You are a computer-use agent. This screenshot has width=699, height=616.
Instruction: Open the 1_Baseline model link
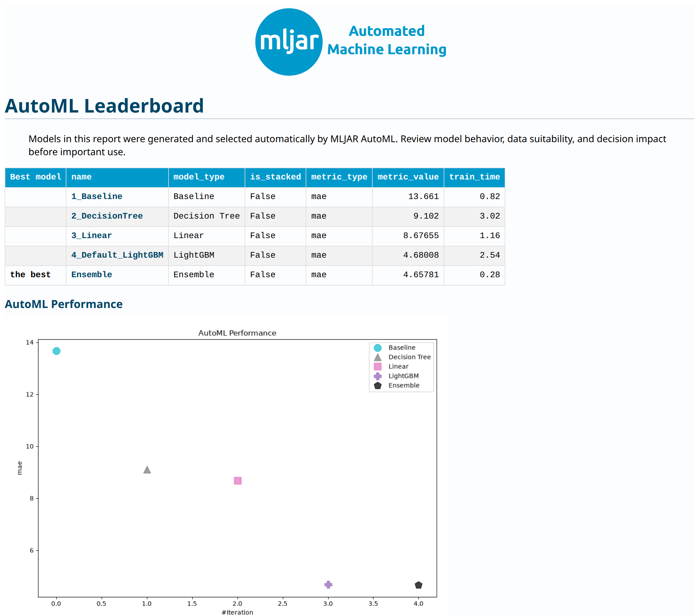[x=97, y=196]
